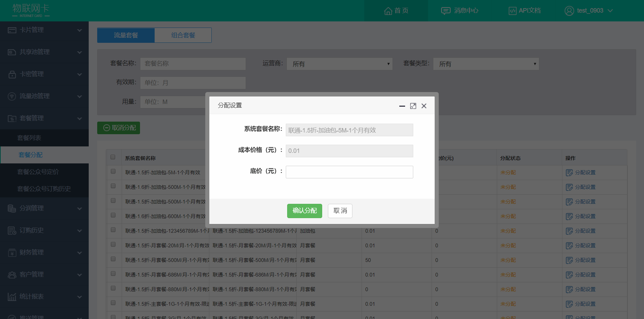The width and height of the screenshot is (644, 319).
Task: Click 共享池管理 sidebar icon
Action: [12, 52]
